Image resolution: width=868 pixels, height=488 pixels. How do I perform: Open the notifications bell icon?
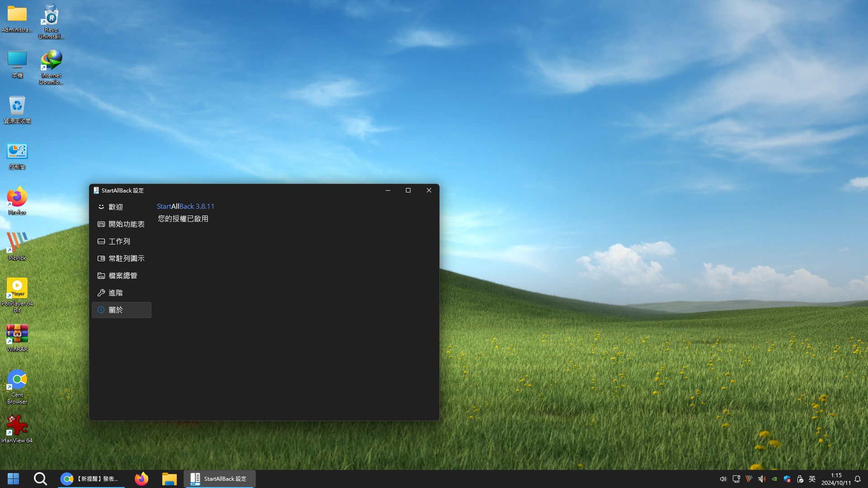click(858, 479)
